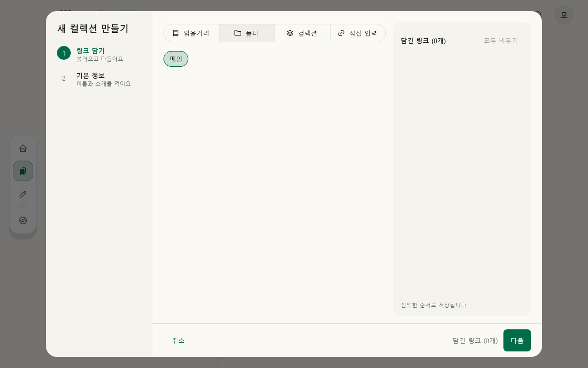This screenshot has height=368, width=588.
Task: Switch to the 직접 입력 tab
Action: pos(358,33)
